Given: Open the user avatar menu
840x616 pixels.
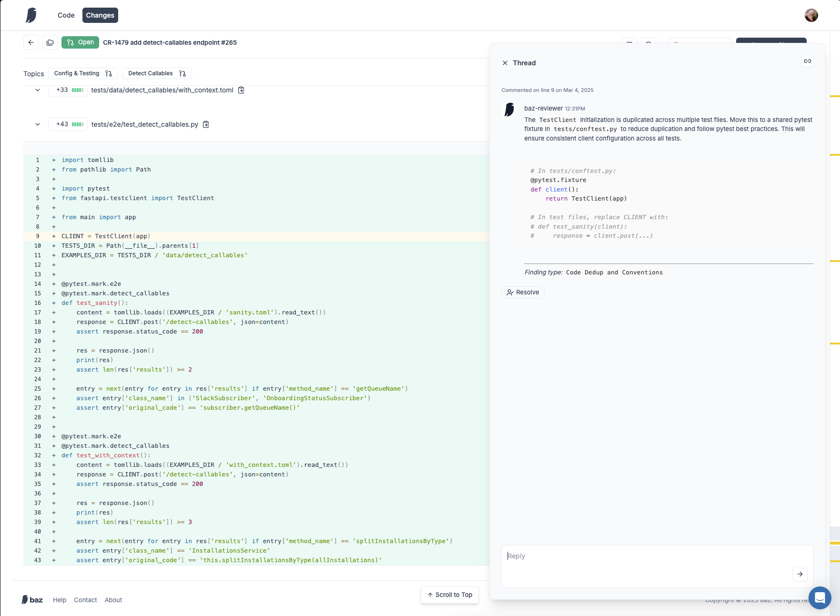Looking at the screenshot, I should pyautogui.click(x=811, y=15).
